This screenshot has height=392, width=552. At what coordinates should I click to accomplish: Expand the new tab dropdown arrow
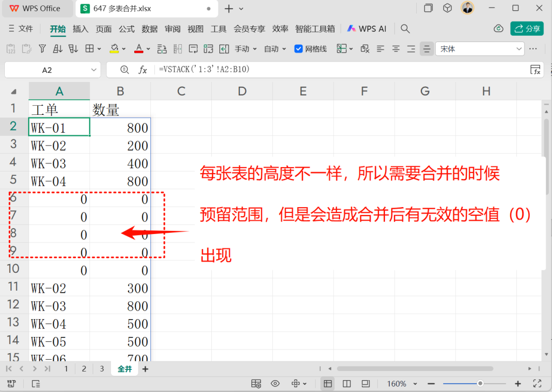(x=241, y=9)
